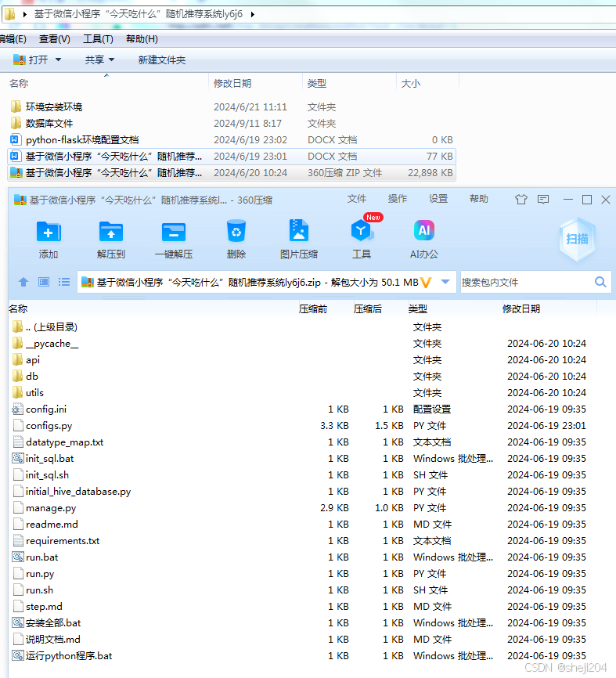Expand the breadcrumb arrow after the folder name
This screenshot has width=616, height=678.
pos(253,14)
